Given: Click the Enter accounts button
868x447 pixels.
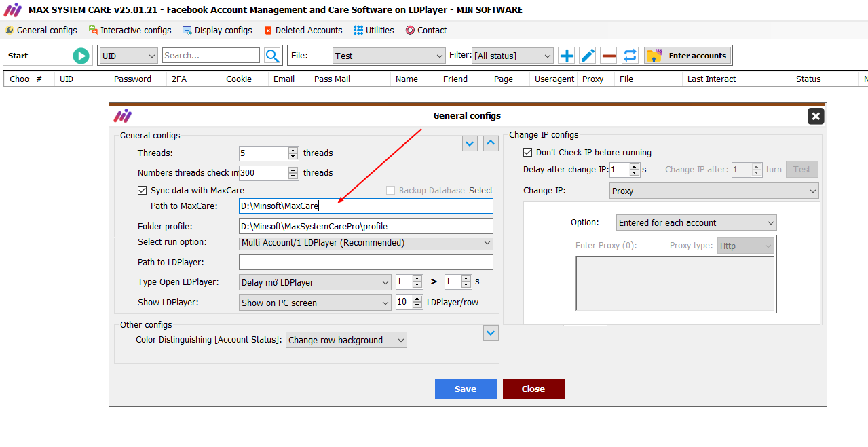Looking at the screenshot, I should click(687, 56).
